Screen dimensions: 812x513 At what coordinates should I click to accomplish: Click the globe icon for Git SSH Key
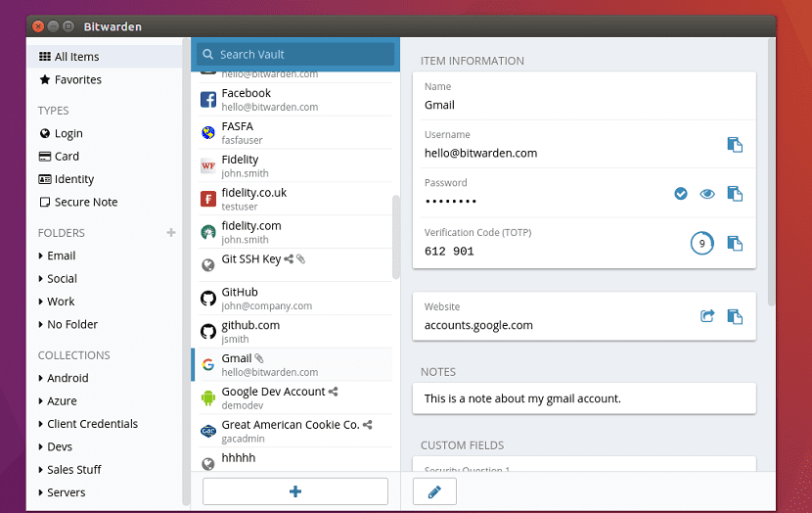click(208, 265)
